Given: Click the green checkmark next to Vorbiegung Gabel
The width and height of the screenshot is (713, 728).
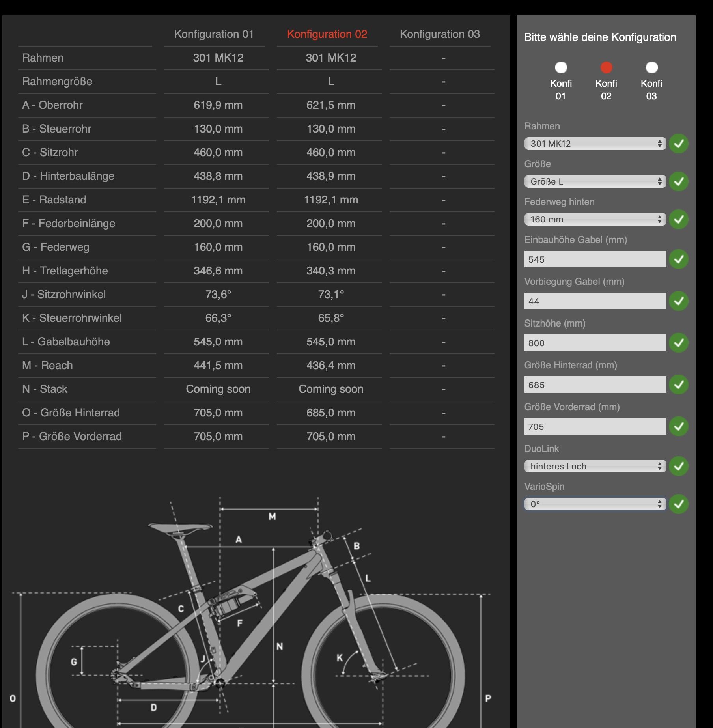Looking at the screenshot, I should [679, 301].
